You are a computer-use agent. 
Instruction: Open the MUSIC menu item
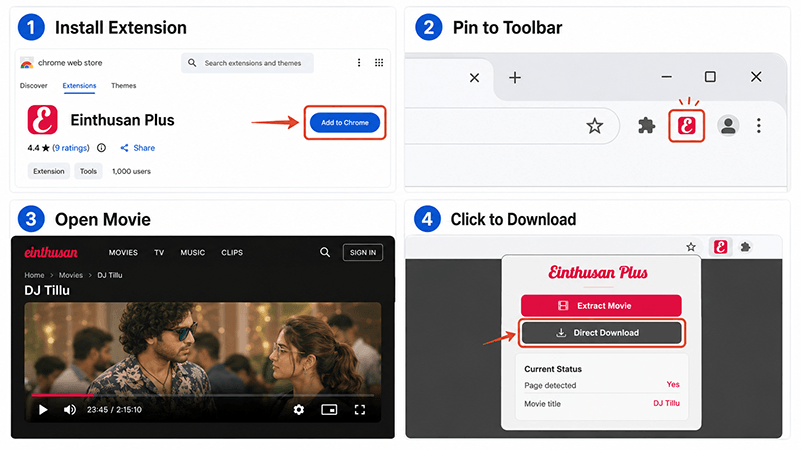click(193, 252)
